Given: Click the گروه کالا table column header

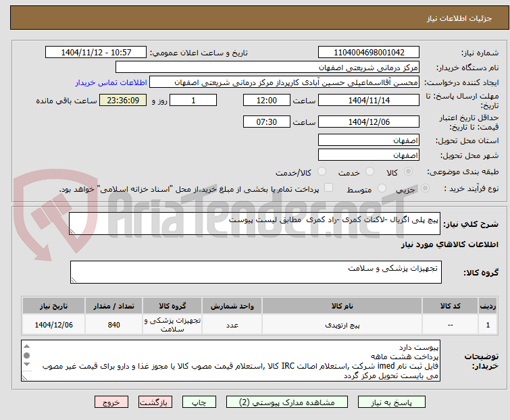Looking at the screenshot, I should (x=172, y=306).
